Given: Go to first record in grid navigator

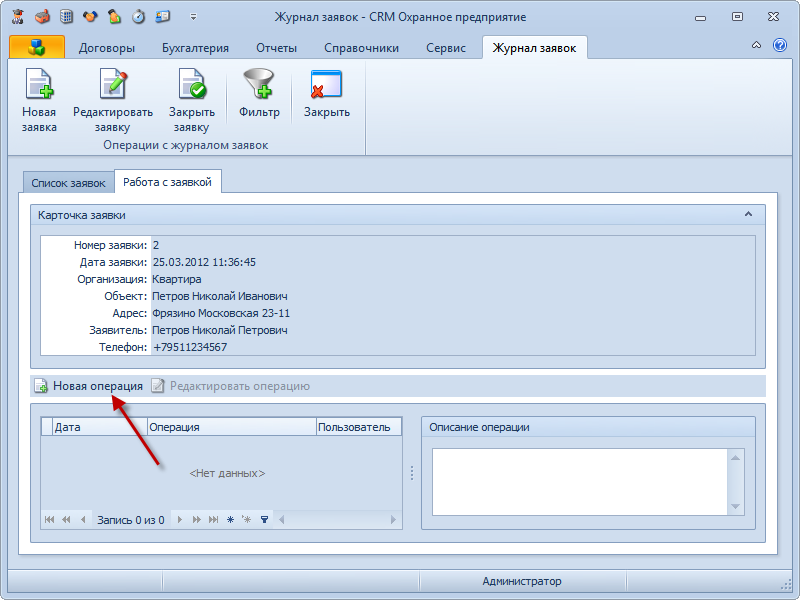Looking at the screenshot, I should [x=49, y=519].
